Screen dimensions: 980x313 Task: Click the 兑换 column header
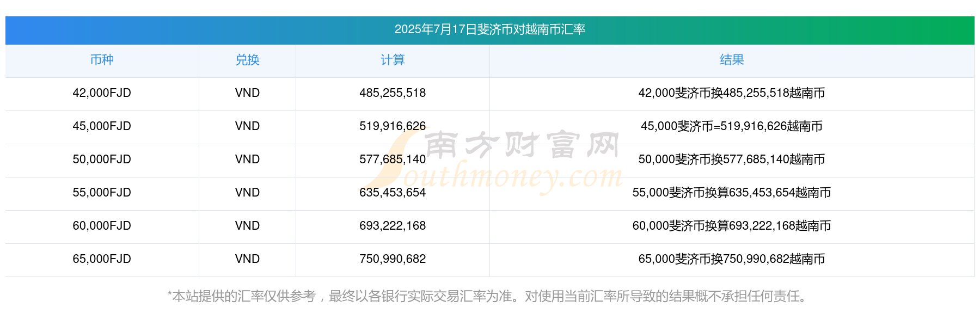247,60
